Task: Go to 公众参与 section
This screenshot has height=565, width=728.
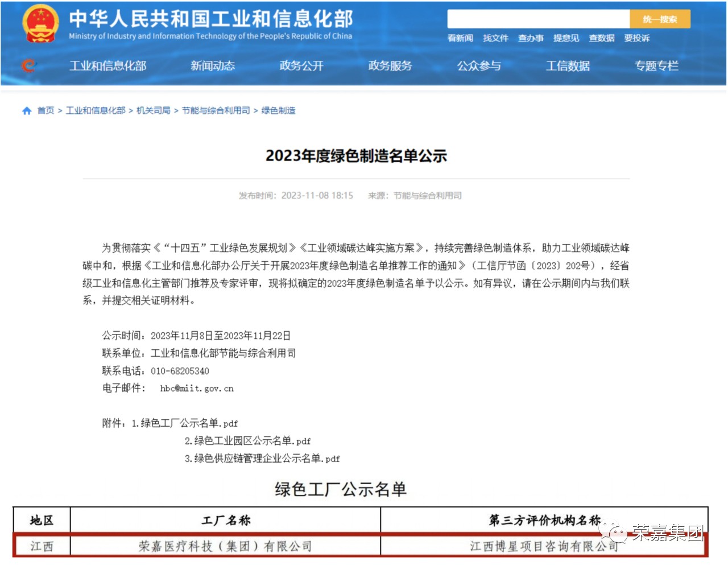Action: coord(479,66)
